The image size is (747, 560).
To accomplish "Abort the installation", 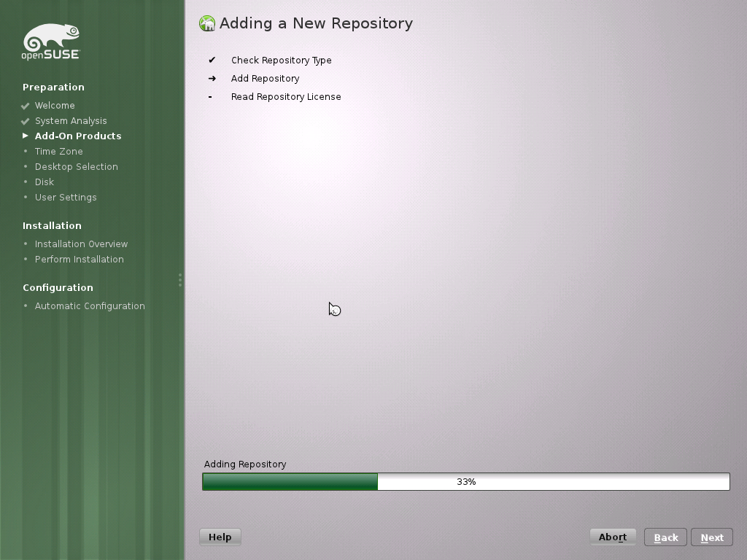I will point(613,537).
